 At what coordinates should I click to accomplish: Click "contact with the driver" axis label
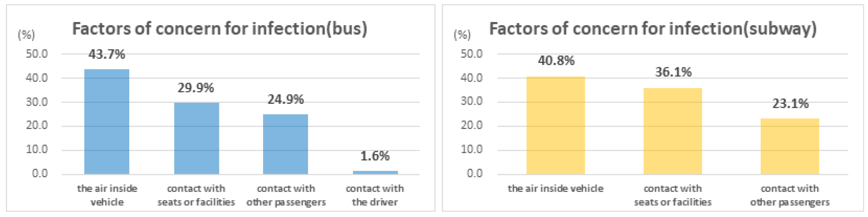click(375, 195)
